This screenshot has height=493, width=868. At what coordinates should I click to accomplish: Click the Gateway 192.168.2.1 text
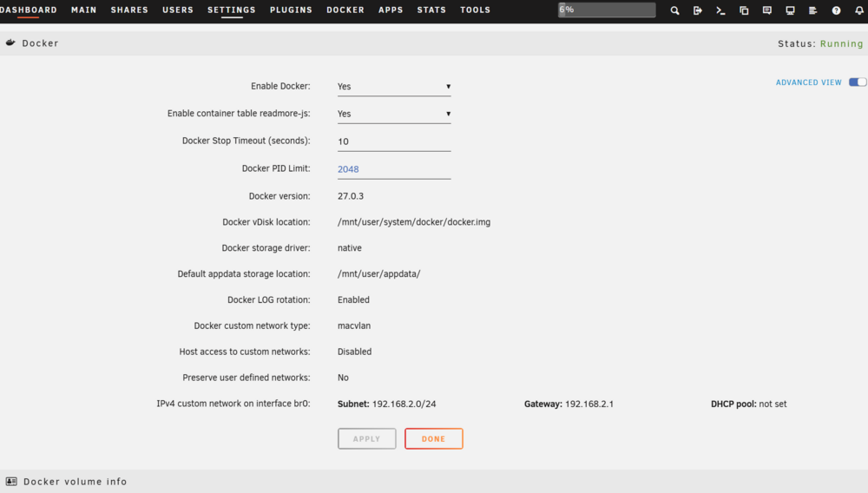tap(569, 404)
